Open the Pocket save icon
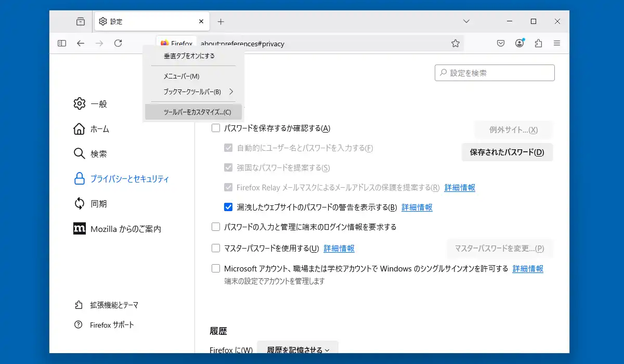The height and width of the screenshot is (364, 624). point(501,43)
